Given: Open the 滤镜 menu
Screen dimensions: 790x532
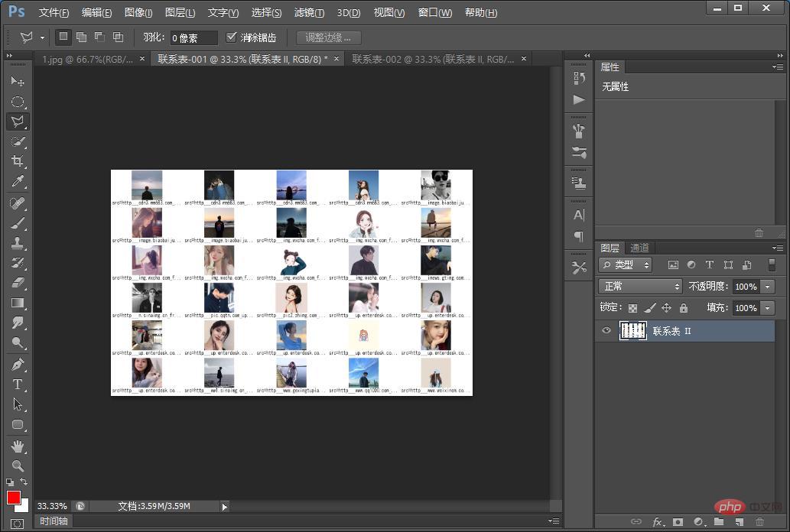Looking at the screenshot, I should (309, 12).
